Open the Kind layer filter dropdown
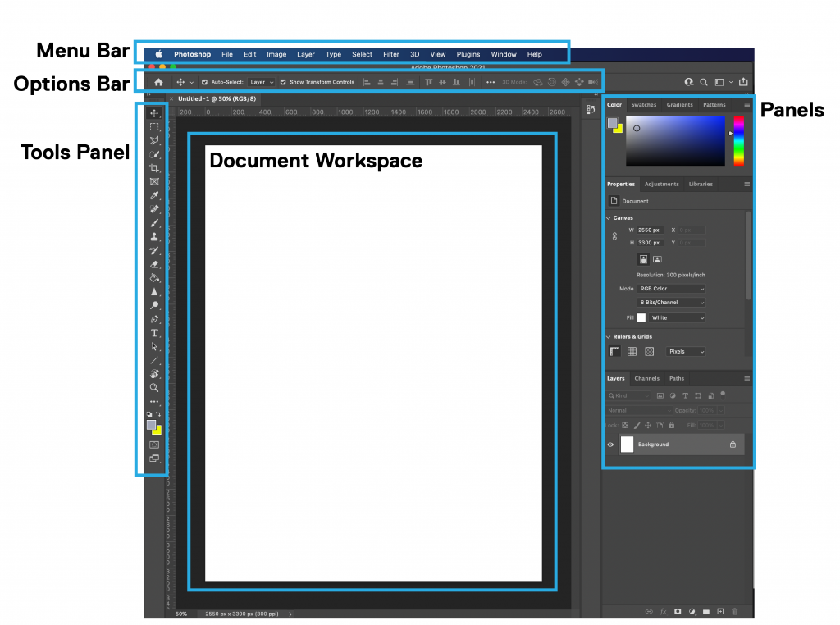Screen dimensions: 840x625 (x=628, y=396)
